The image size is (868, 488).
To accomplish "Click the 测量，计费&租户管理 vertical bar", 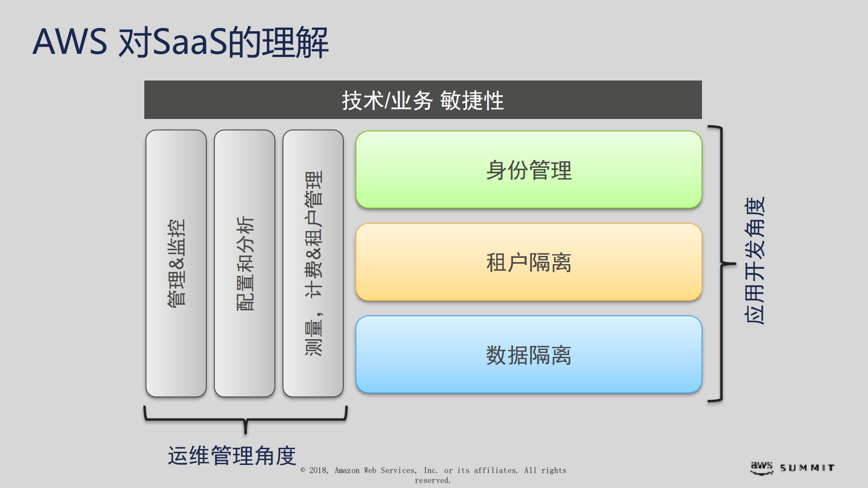I will (314, 262).
